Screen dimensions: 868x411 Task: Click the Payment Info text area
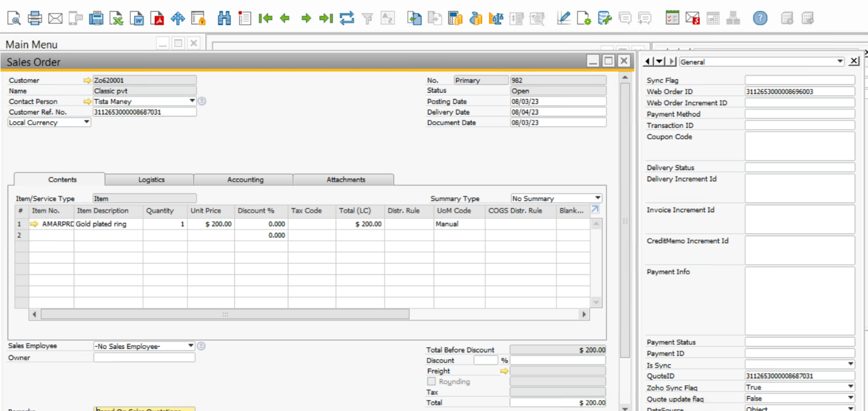800,301
